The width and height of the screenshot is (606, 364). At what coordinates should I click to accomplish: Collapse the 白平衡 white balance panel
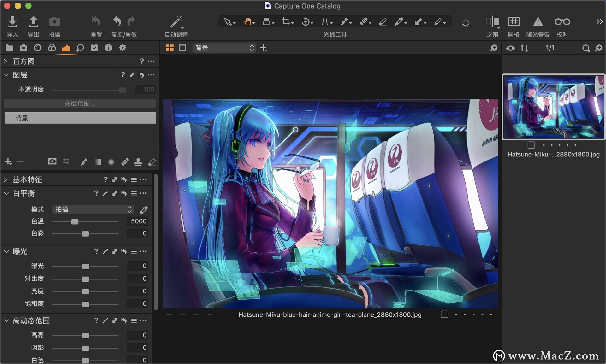(x=6, y=193)
